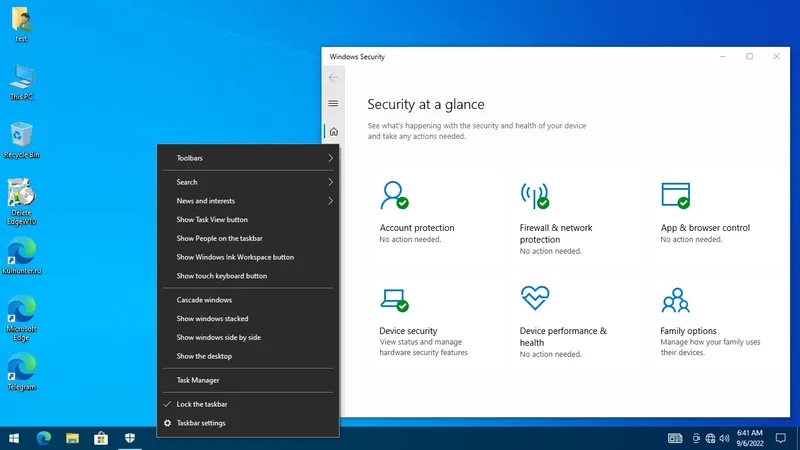Choose Show windows stacked
Viewport: 800px width, 450px height.
pos(248,319)
